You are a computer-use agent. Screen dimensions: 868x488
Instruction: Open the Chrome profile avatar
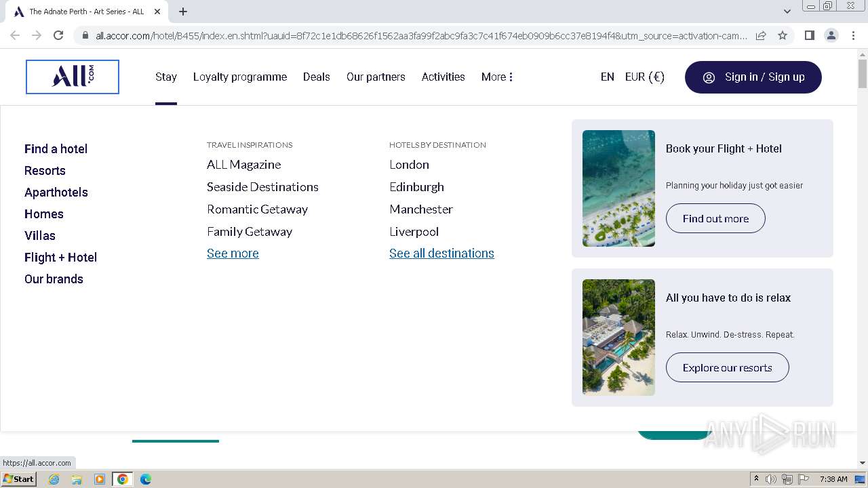[831, 35]
